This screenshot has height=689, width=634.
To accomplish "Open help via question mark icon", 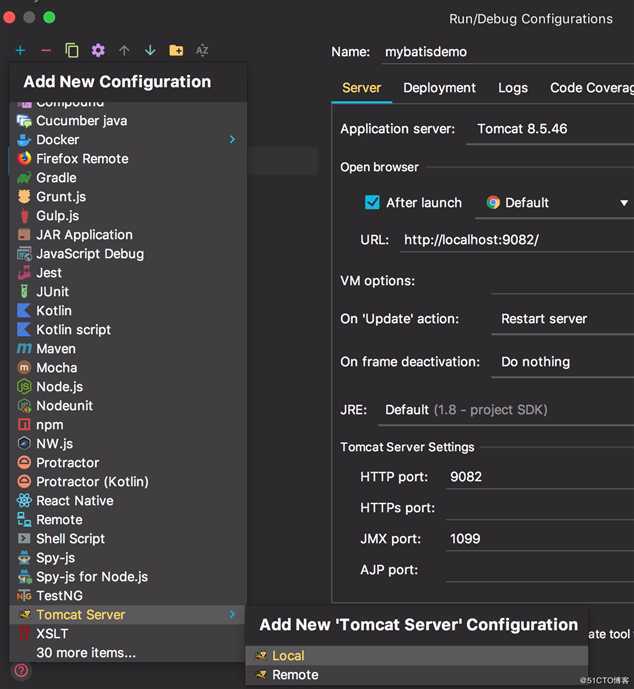I will click(x=22, y=671).
